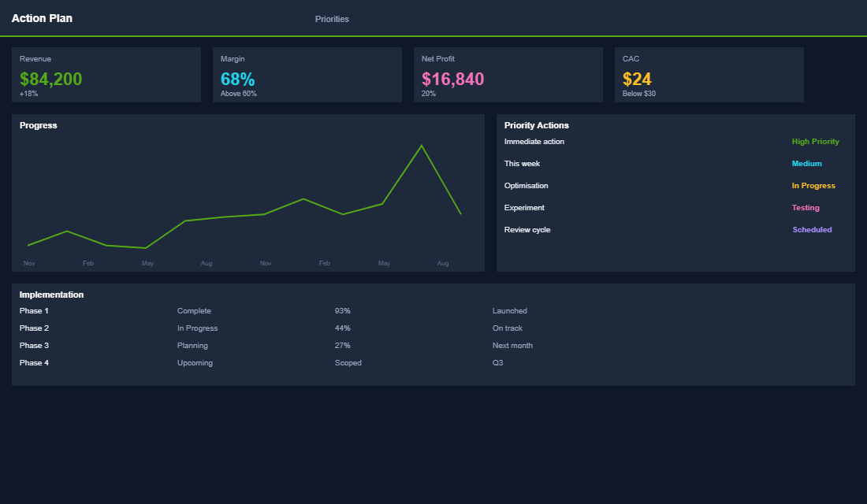This screenshot has height=504, width=867.
Task: Open the Net Profit $16,840 card
Action: coord(508,75)
